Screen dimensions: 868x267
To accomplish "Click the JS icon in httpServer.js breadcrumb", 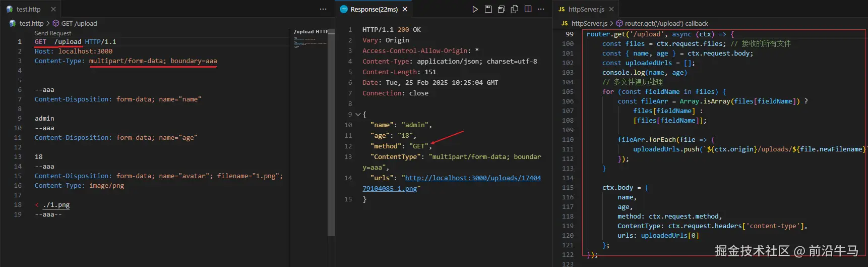I will click(565, 23).
